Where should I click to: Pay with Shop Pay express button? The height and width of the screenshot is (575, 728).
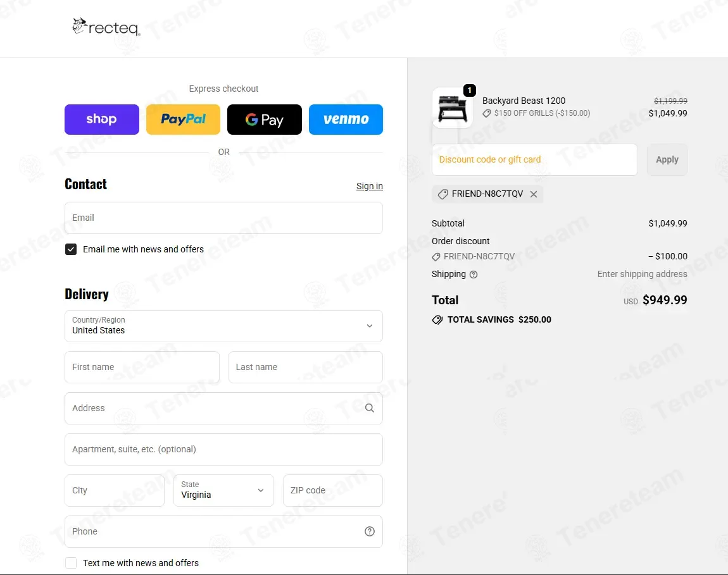pos(102,120)
